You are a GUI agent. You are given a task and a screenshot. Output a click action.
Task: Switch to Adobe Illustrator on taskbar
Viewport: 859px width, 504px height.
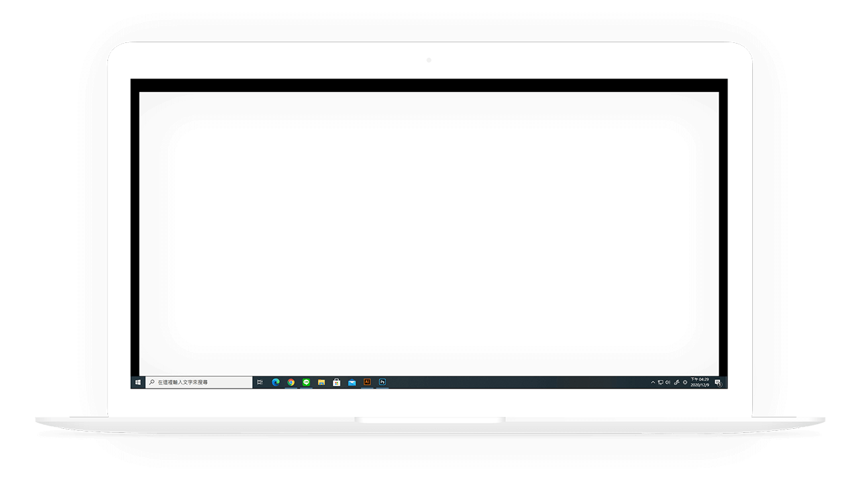(367, 382)
